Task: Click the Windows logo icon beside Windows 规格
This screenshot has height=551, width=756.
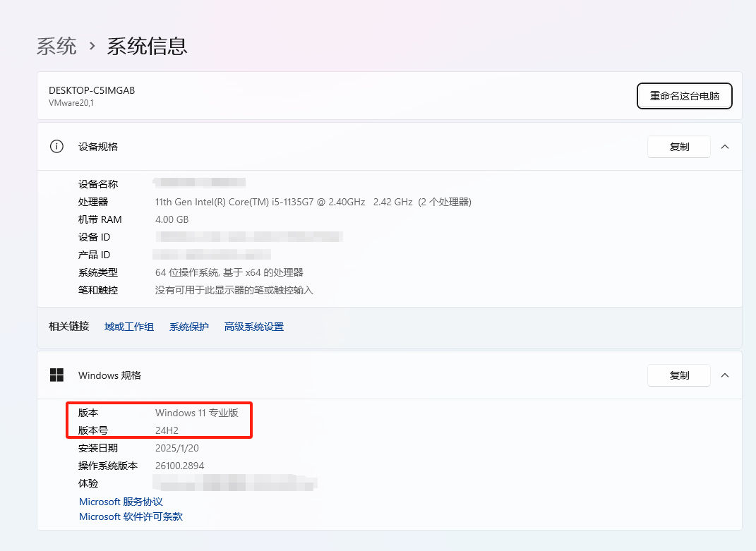Action: pyautogui.click(x=56, y=375)
